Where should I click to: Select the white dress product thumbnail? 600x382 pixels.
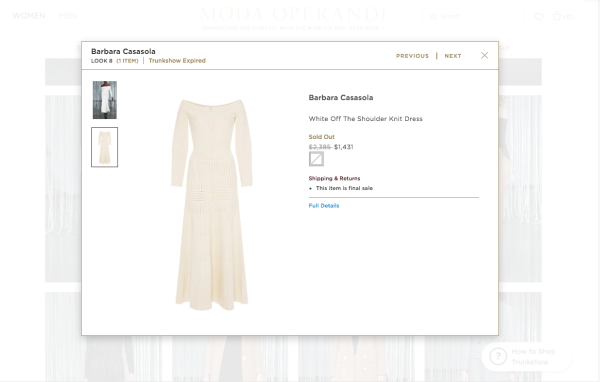(104, 147)
